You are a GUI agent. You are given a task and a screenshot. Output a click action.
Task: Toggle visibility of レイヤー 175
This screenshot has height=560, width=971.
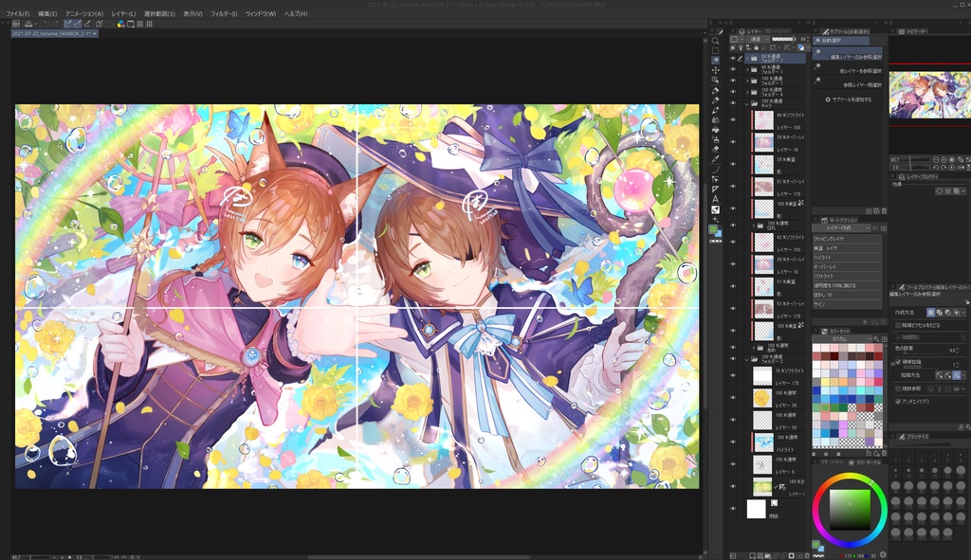click(733, 375)
